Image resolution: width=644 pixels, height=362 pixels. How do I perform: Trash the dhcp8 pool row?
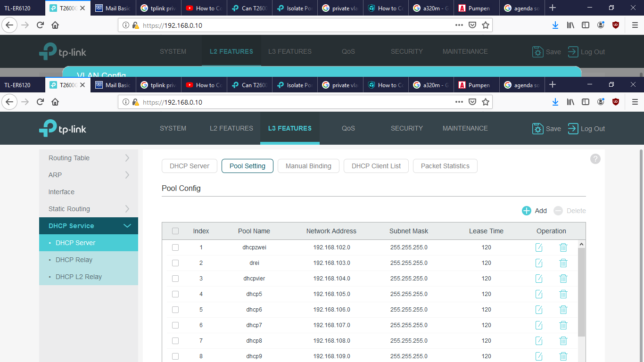coord(563,341)
